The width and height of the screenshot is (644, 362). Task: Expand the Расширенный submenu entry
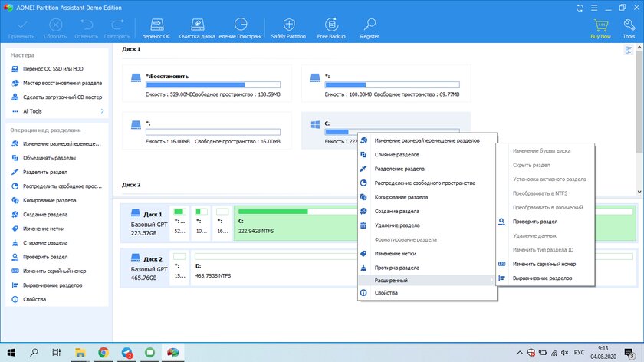[427, 280]
